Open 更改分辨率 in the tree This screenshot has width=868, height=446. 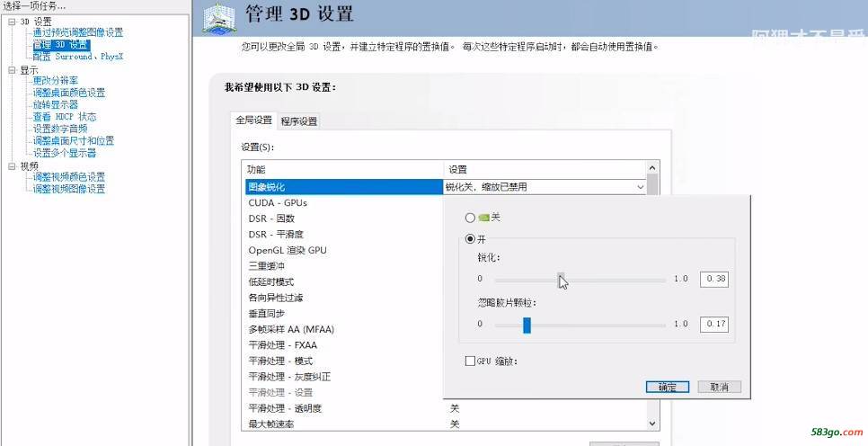[x=56, y=81]
